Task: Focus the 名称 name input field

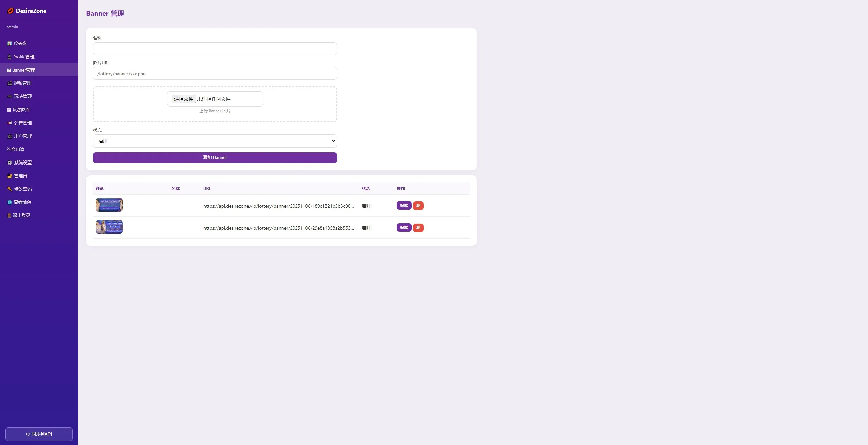Action: click(x=215, y=49)
